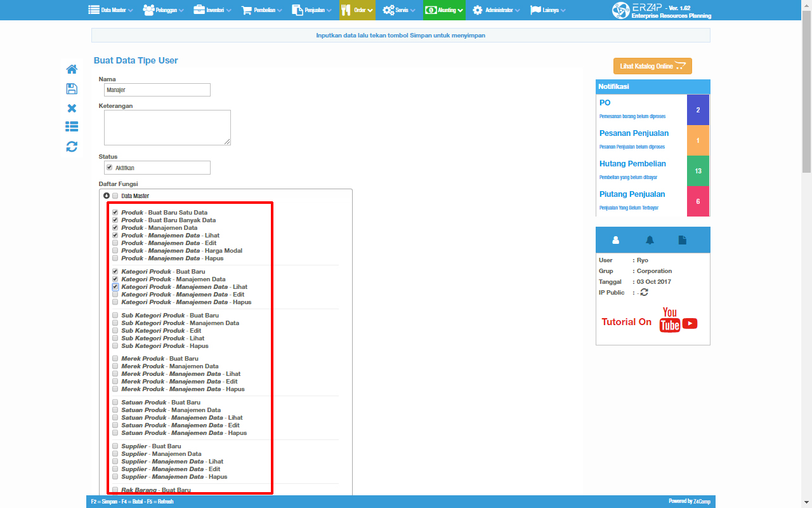Screen dimensions: 812x508
Task: Open the Hutang Pembelian notification link
Action: (632, 164)
